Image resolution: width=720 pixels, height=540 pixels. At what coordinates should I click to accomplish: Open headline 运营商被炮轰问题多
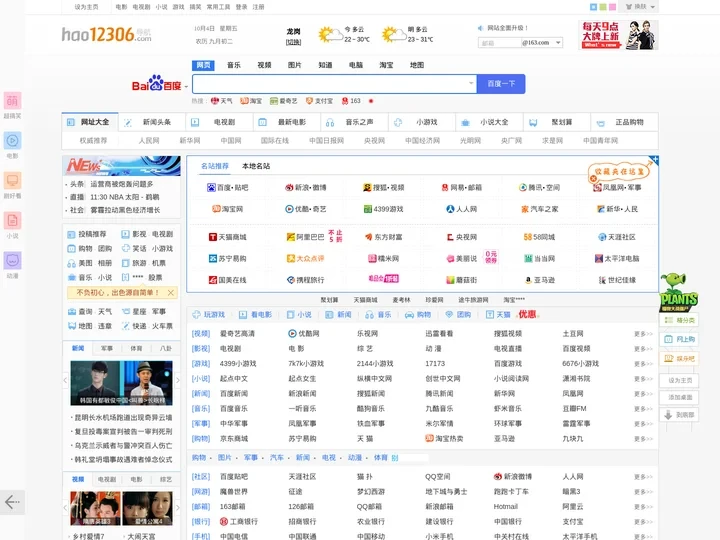(x=122, y=184)
